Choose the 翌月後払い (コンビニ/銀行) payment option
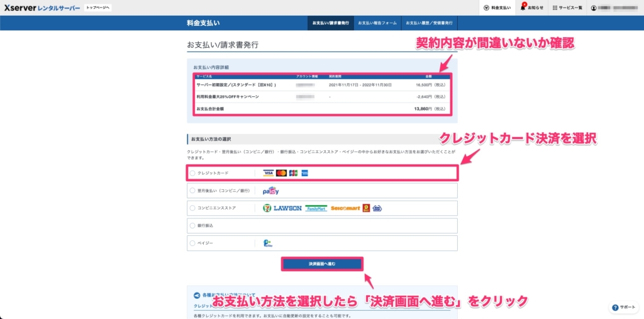This screenshot has height=319, width=644. [192, 191]
